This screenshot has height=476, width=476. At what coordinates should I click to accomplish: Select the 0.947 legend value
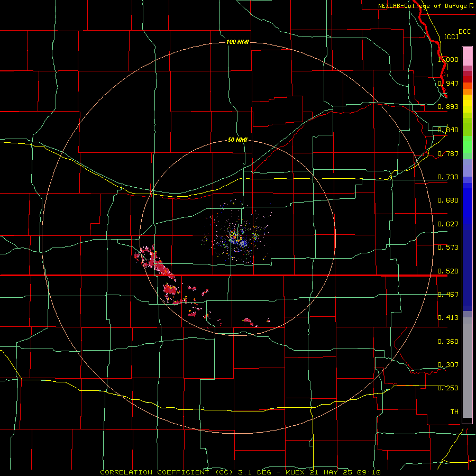[448, 83]
